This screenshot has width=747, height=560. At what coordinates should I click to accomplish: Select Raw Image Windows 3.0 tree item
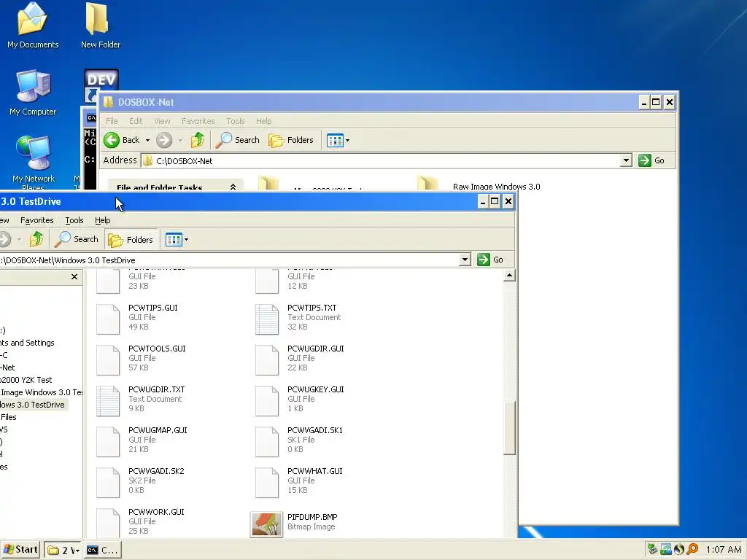pos(42,392)
